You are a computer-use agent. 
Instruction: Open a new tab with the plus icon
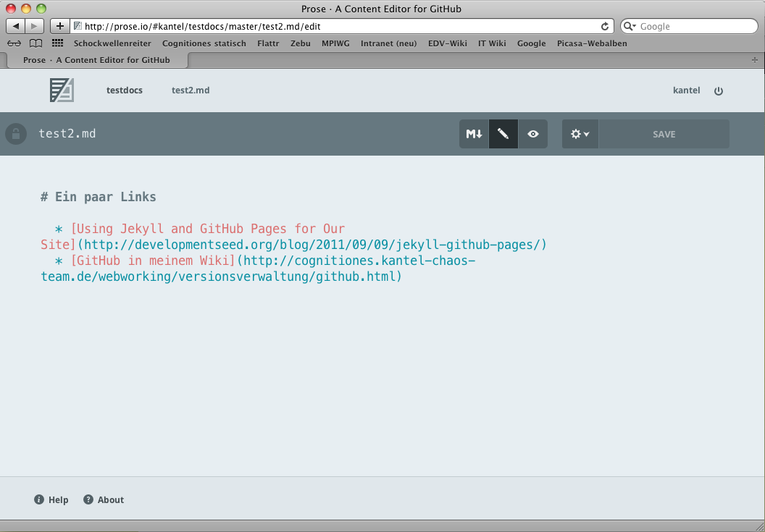(x=755, y=60)
